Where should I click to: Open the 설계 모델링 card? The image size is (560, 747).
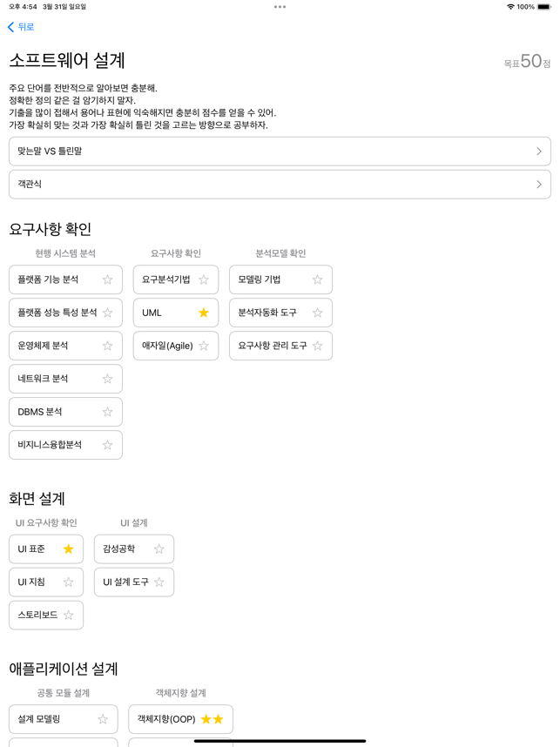coord(52,719)
